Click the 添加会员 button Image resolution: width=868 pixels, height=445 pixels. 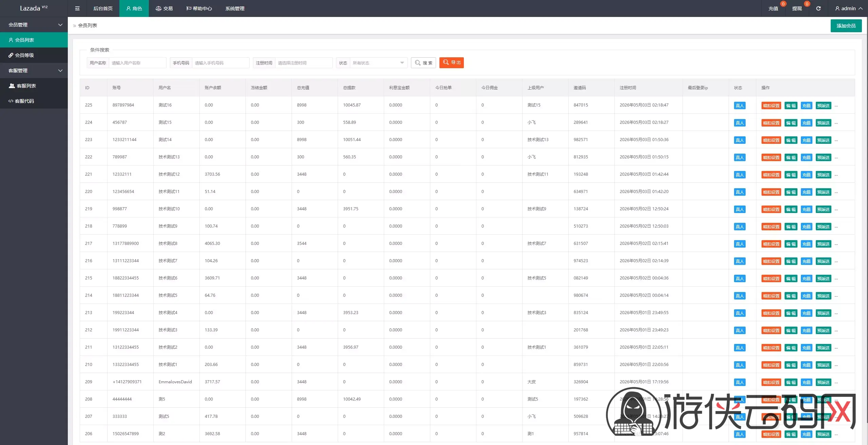(846, 26)
